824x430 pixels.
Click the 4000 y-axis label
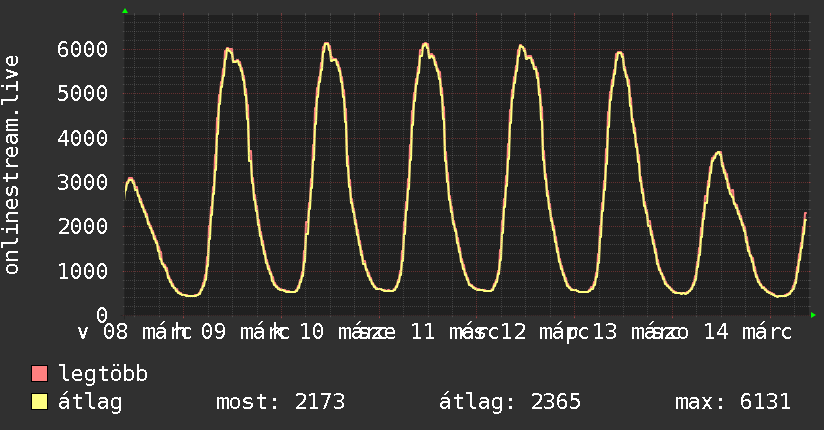coord(83,138)
